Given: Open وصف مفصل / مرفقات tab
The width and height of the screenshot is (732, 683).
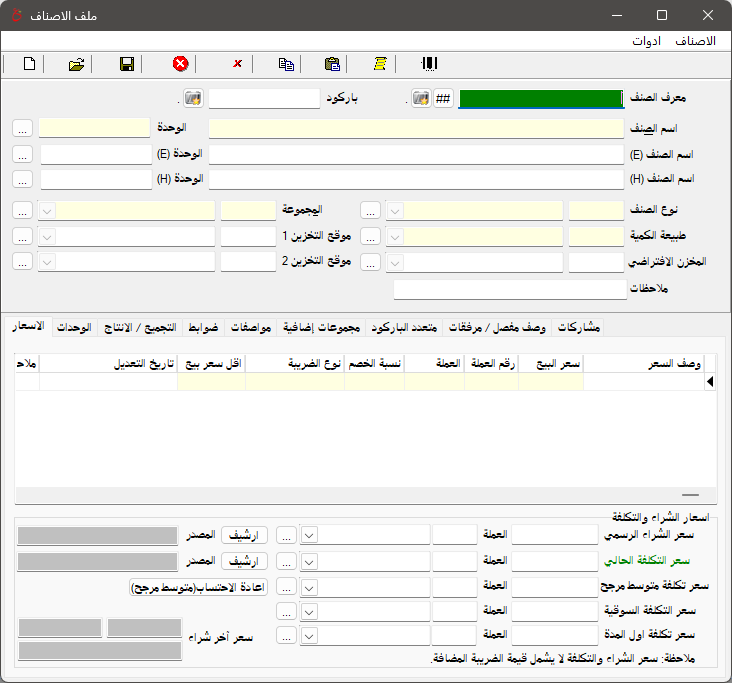Looking at the screenshot, I should [497, 328].
